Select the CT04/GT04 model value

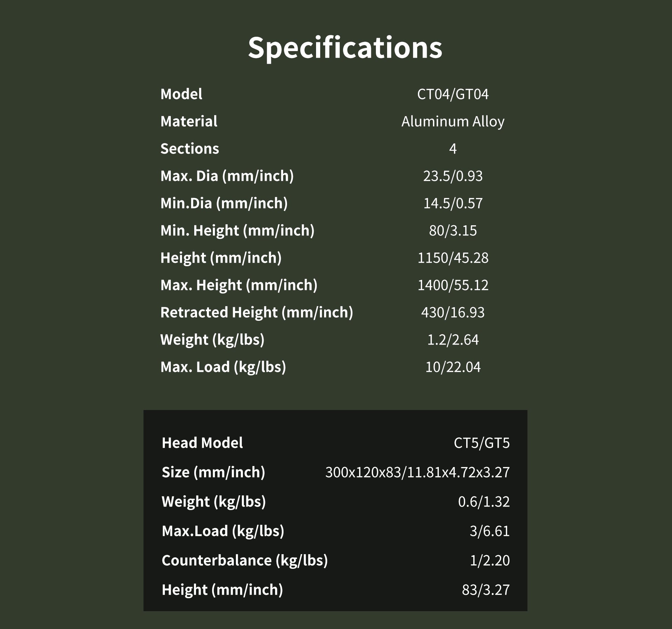tap(453, 94)
